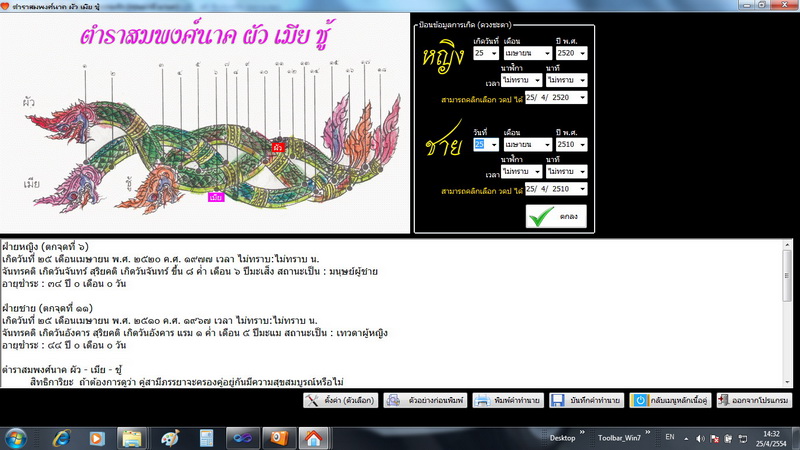800x450 pixels.
Task: Click the exit program ออกจากโปรแกรม button
Action: pyautogui.click(x=754, y=401)
